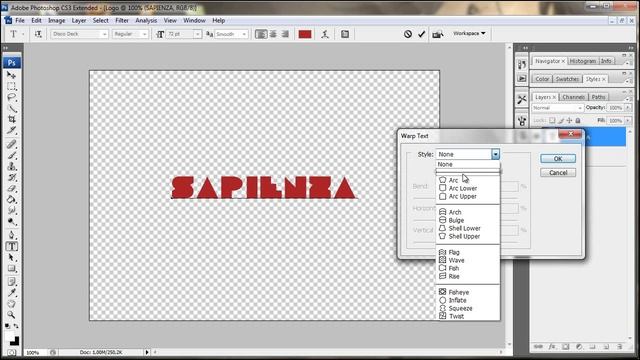Select the Move tool
Image resolution: width=640 pixels, height=360 pixels.
[x=11, y=76]
